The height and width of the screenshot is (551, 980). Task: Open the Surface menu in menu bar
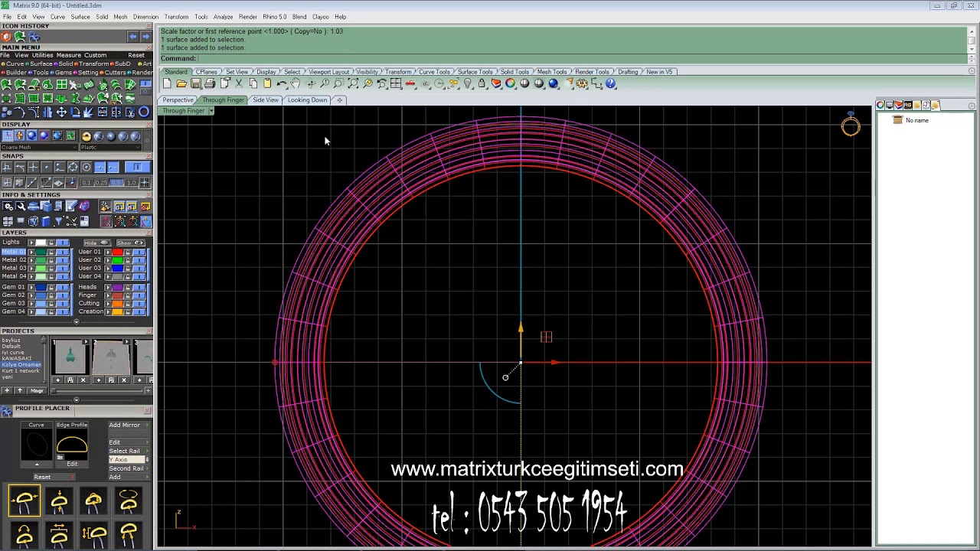click(80, 17)
